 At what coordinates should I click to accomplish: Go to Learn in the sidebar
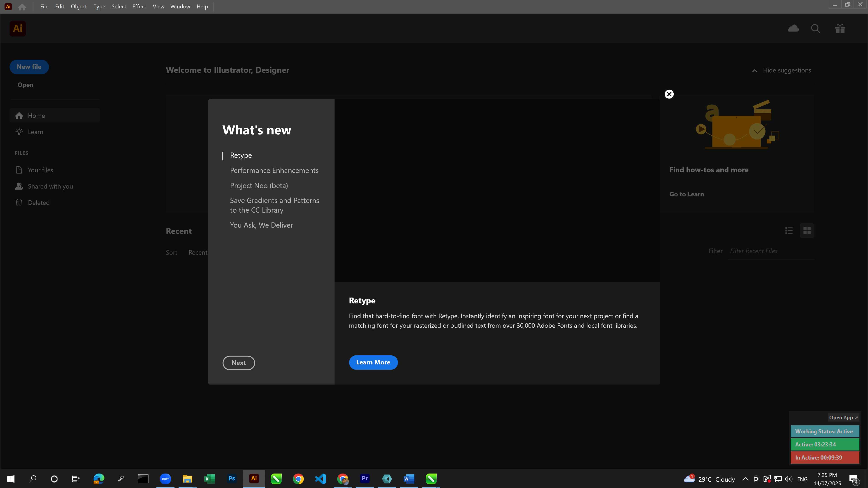pos(54,132)
